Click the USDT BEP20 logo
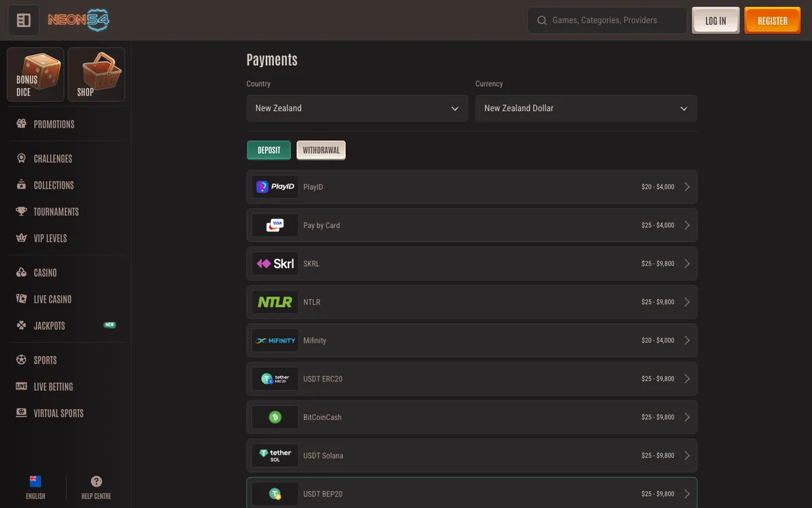The image size is (812, 508). [275, 494]
